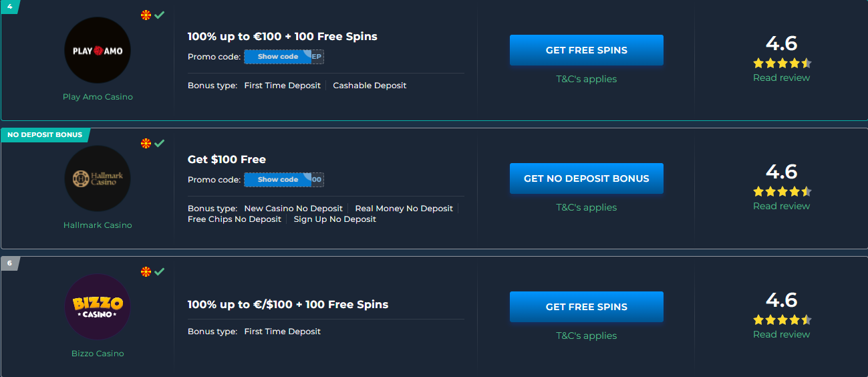Click the green checkmark on Play Amo card

point(159,15)
